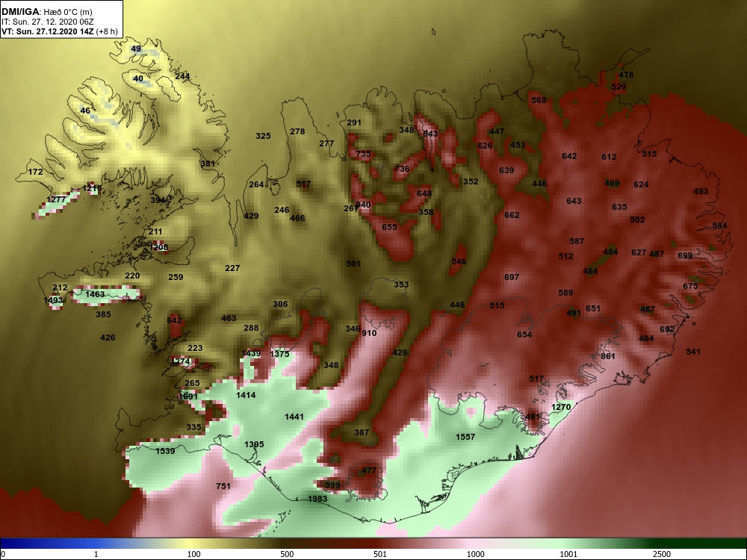The width and height of the screenshot is (747, 560).
Task: Click the map value 612
Action: point(609,157)
